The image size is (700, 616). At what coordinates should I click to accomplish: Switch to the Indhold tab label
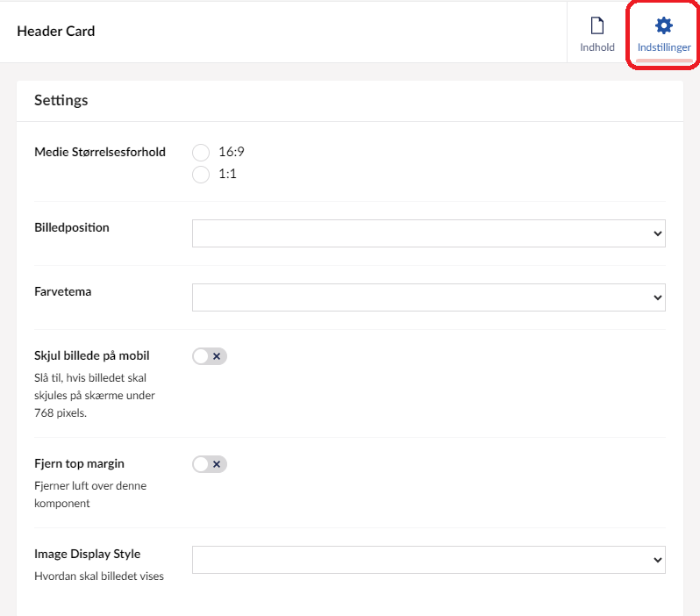pyautogui.click(x=597, y=47)
